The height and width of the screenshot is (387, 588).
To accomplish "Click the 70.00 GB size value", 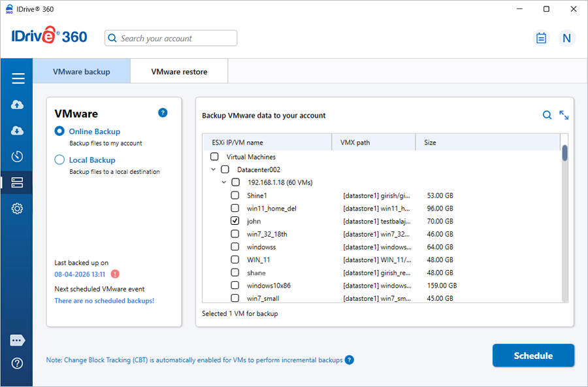I will [440, 221].
